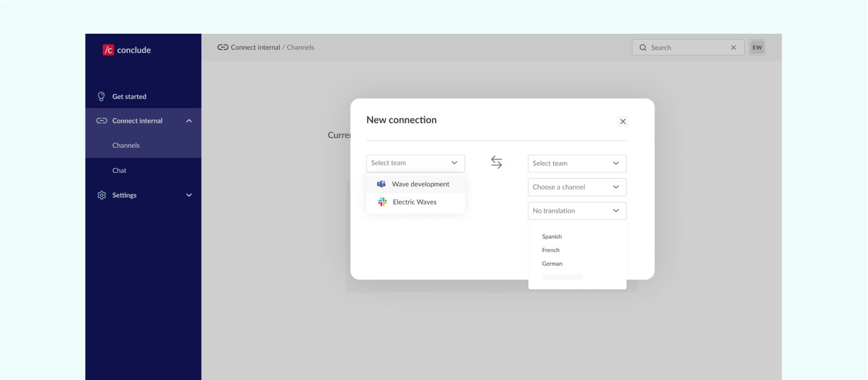Click the New connection heading
This screenshot has width=868, height=380.
click(x=401, y=120)
